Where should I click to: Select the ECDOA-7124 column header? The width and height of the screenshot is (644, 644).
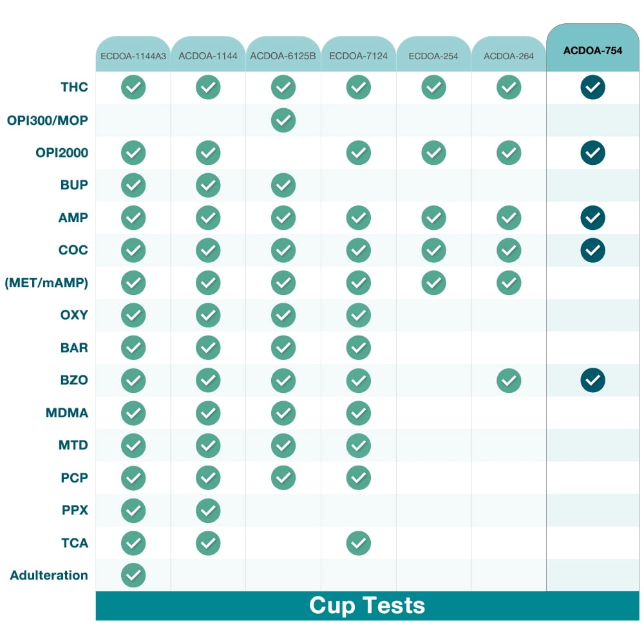(359, 56)
